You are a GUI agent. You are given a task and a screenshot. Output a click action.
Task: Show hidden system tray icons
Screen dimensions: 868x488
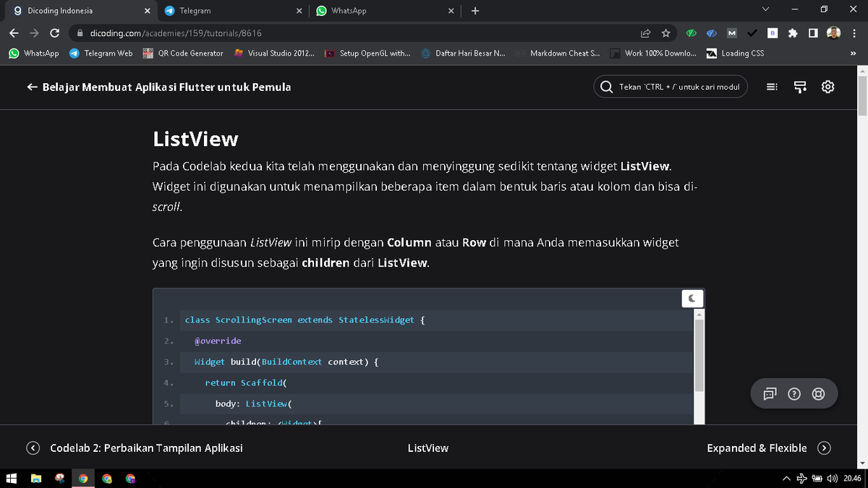tap(786, 479)
